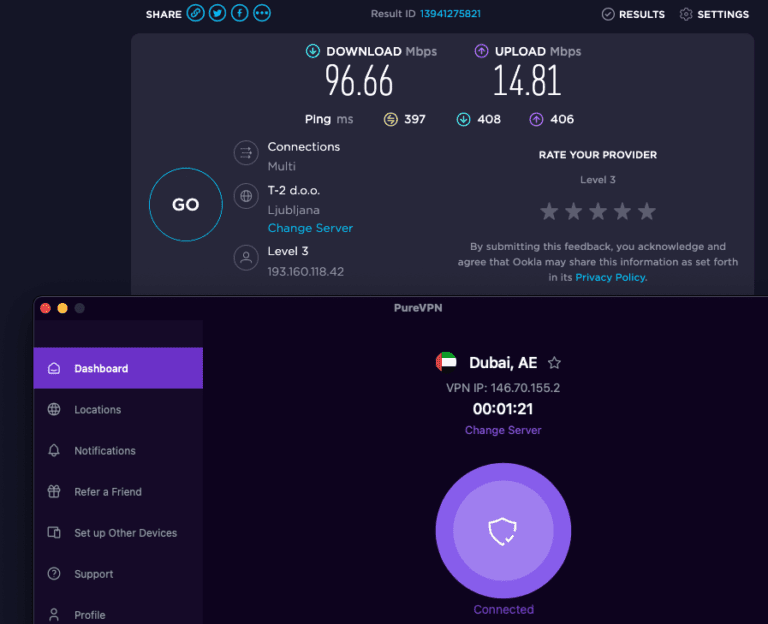Open more share options (three dots)
This screenshot has height=624, width=768.
pyautogui.click(x=262, y=13)
